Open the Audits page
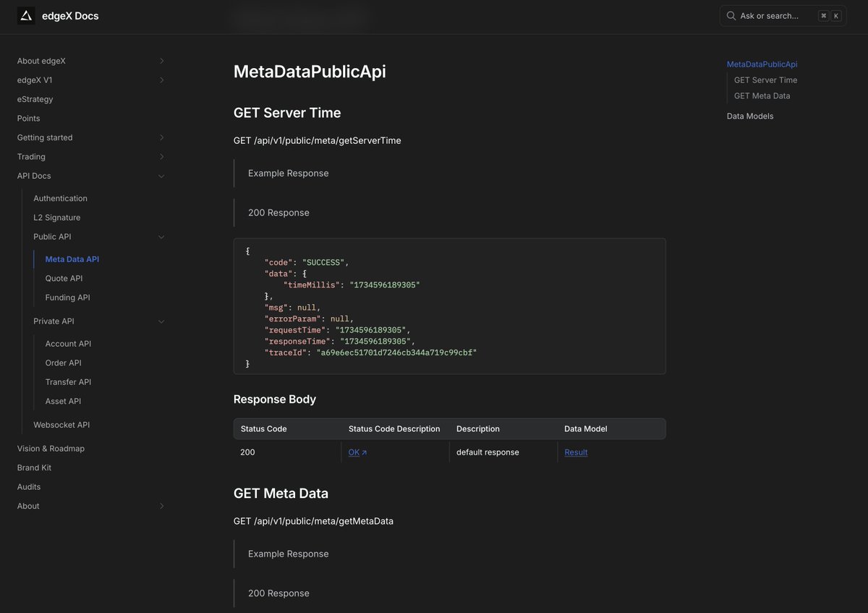 tap(29, 487)
